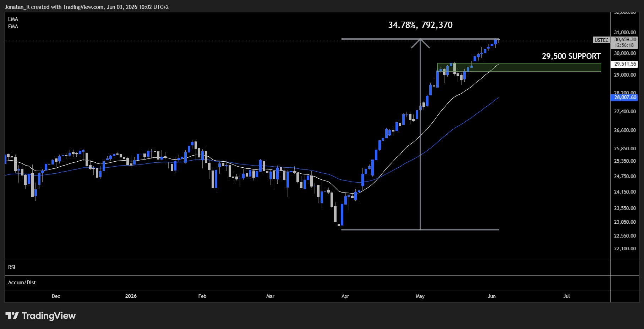Open the TradingView wordmark link
This screenshot has width=644, height=329.
(x=49, y=316)
